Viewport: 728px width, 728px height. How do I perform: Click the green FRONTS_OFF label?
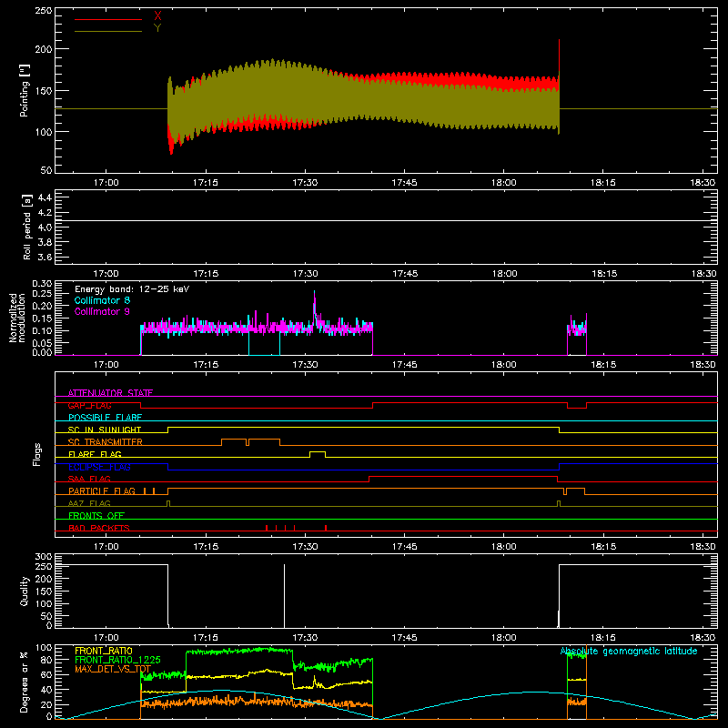96,515
